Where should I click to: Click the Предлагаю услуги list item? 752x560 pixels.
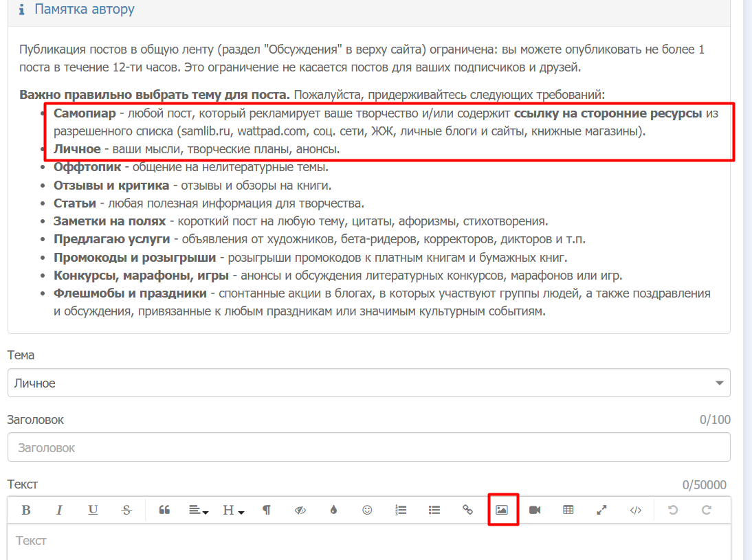pos(320,239)
